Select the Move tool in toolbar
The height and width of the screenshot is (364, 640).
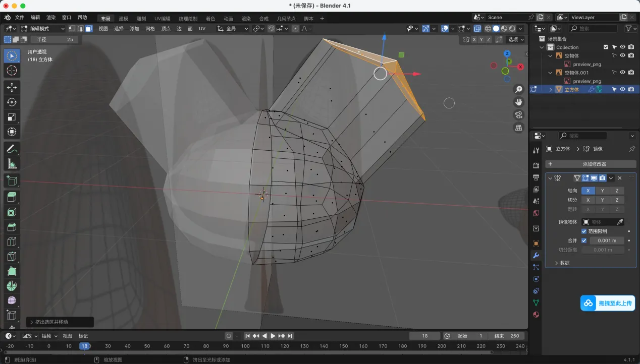tap(12, 87)
